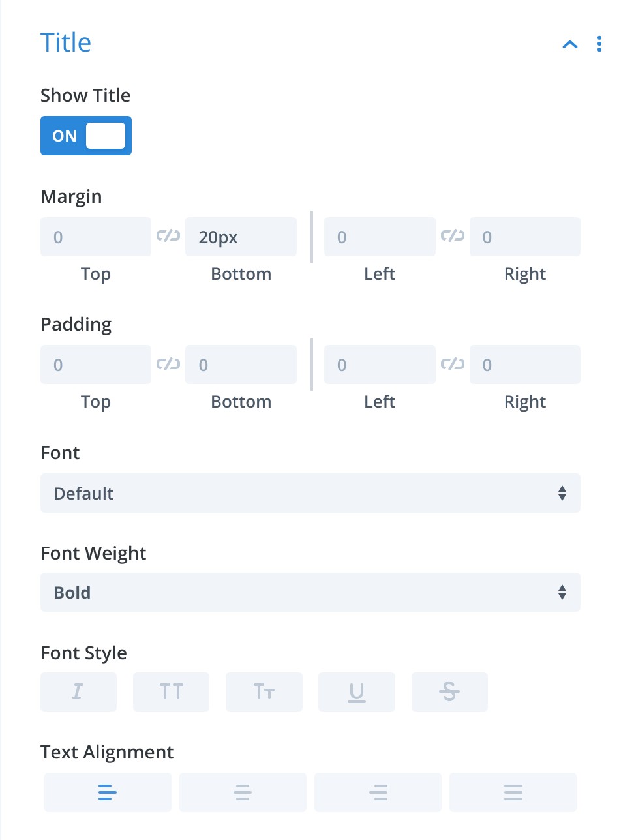Viewport: 619px width, 840px height.
Task: Link margin Top and Bottom values
Action: tap(168, 237)
